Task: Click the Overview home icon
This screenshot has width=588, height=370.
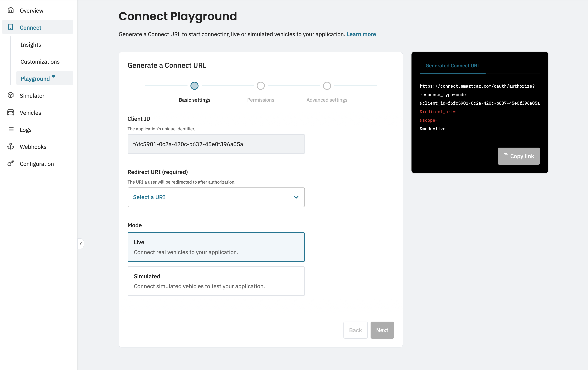Action: (x=10, y=10)
